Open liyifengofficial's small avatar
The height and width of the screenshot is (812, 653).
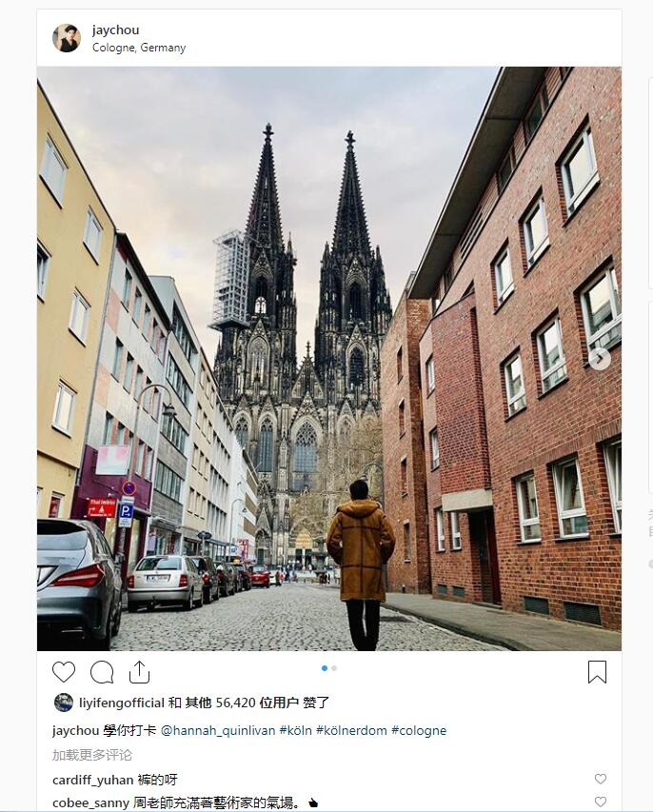[x=64, y=703]
